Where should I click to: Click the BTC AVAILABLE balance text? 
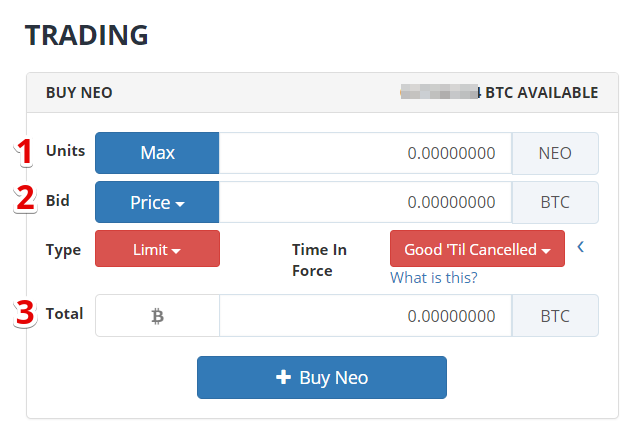point(499,93)
